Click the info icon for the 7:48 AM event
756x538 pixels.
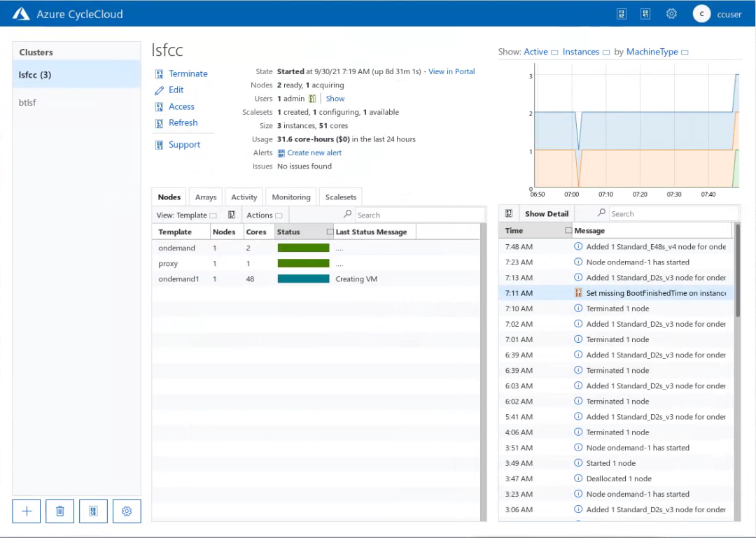pyautogui.click(x=578, y=246)
